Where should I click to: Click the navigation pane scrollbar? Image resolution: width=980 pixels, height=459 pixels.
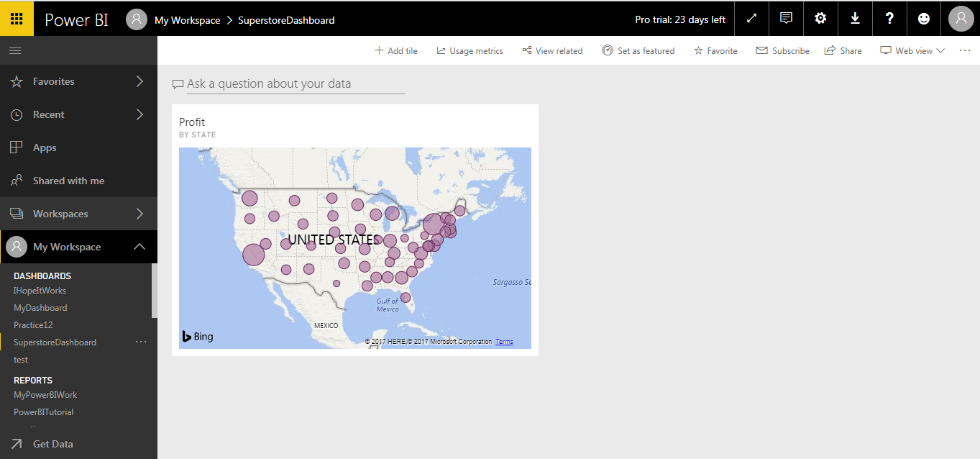[155, 291]
